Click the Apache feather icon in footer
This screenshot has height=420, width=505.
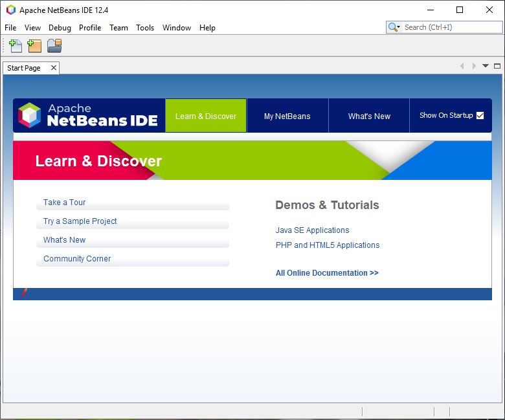pos(24,293)
